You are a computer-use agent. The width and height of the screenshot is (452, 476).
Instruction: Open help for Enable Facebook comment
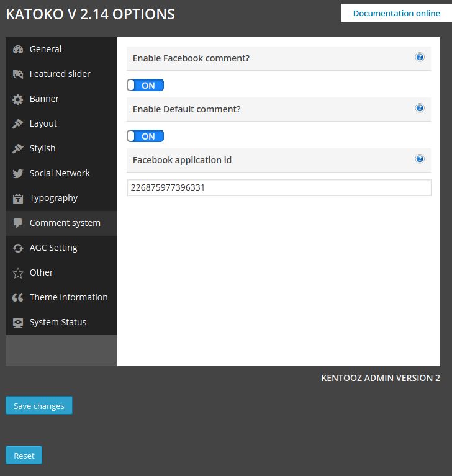pyautogui.click(x=420, y=57)
